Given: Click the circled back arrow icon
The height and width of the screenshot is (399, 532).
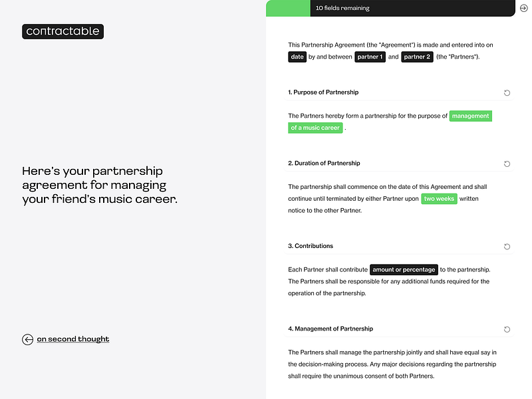Looking at the screenshot, I should tap(27, 339).
